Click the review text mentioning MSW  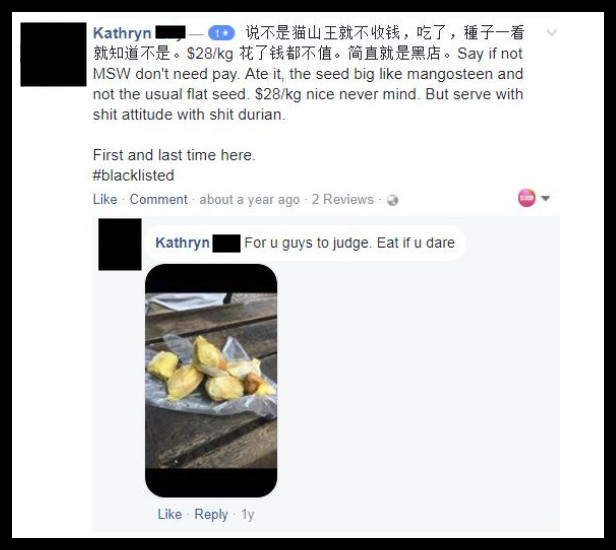click(x=308, y=74)
